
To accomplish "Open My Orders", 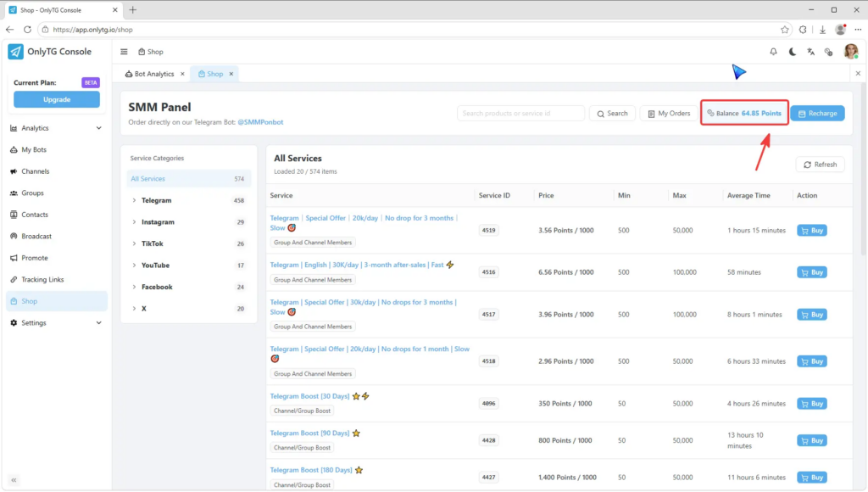I will pos(669,113).
